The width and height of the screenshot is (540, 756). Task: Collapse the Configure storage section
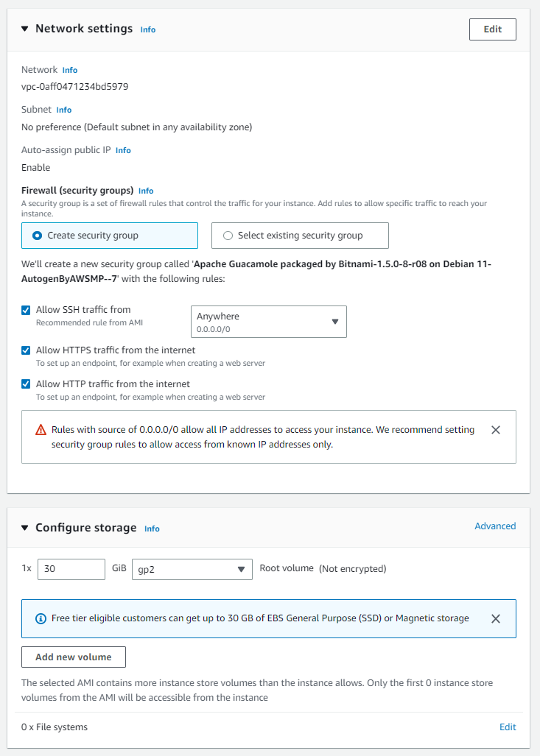[24, 527]
